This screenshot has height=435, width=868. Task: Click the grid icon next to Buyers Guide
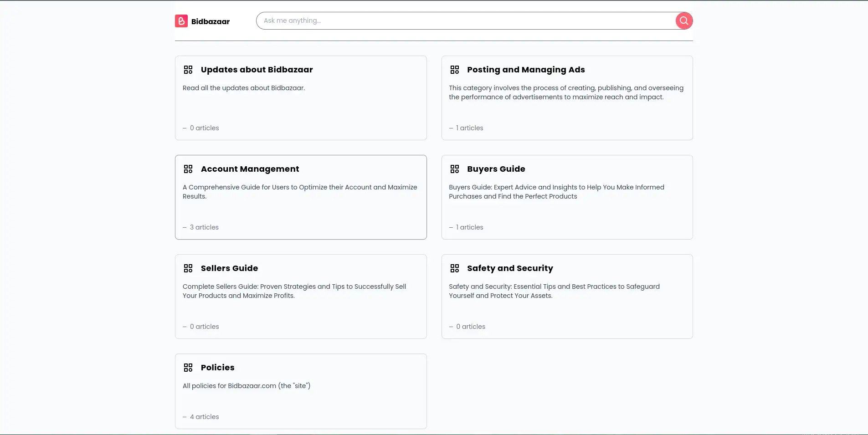(x=454, y=169)
